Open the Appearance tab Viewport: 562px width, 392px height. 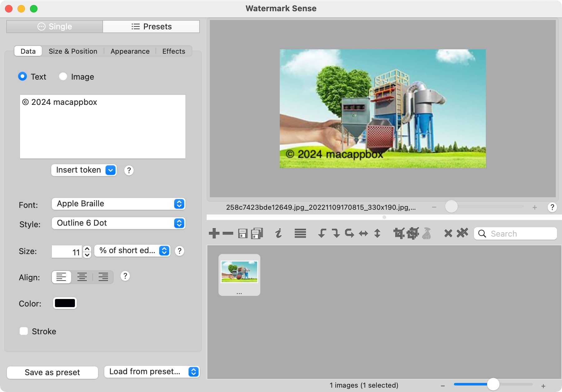[130, 51]
